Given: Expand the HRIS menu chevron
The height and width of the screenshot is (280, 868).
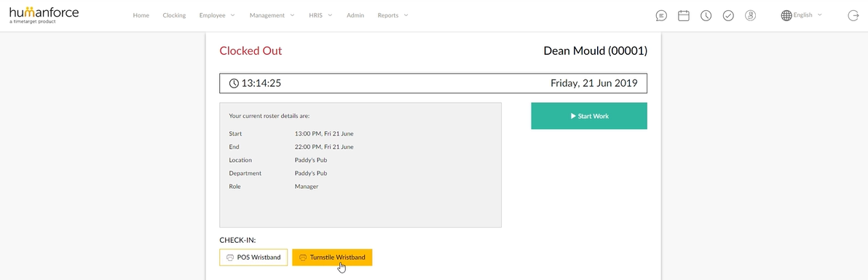Looking at the screenshot, I should coord(330,15).
